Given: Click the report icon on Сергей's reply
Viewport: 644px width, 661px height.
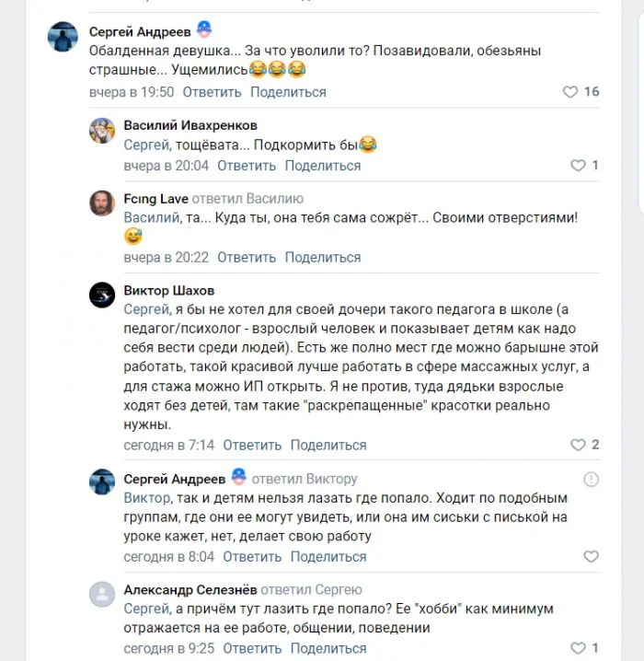Looking at the screenshot, I should pyautogui.click(x=591, y=480).
